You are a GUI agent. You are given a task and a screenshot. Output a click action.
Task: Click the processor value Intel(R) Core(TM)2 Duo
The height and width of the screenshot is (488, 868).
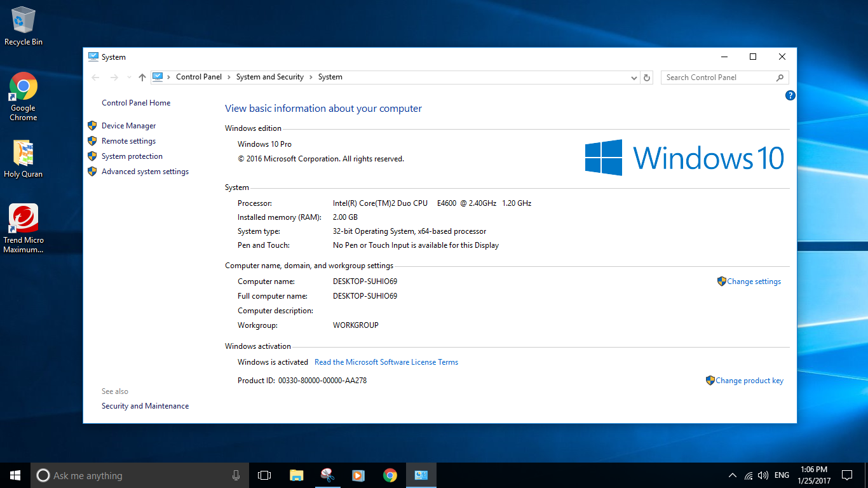432,203
